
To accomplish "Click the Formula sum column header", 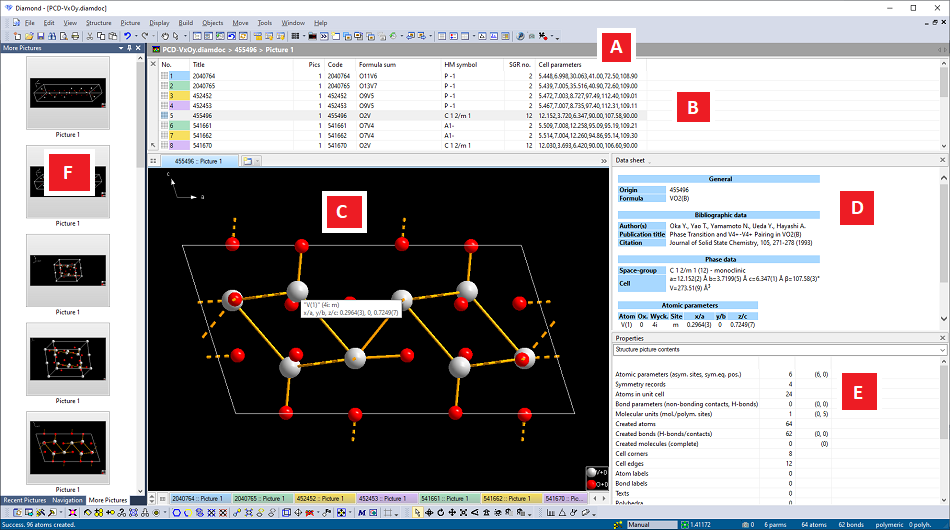I will [x=378, y=64].
